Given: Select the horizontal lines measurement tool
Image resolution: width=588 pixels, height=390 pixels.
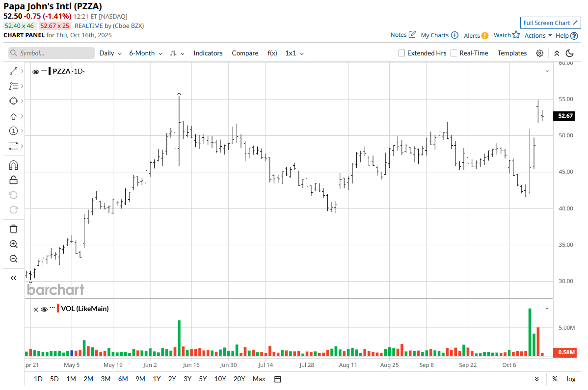Looking at the screenshot, I should click(14, 146).
